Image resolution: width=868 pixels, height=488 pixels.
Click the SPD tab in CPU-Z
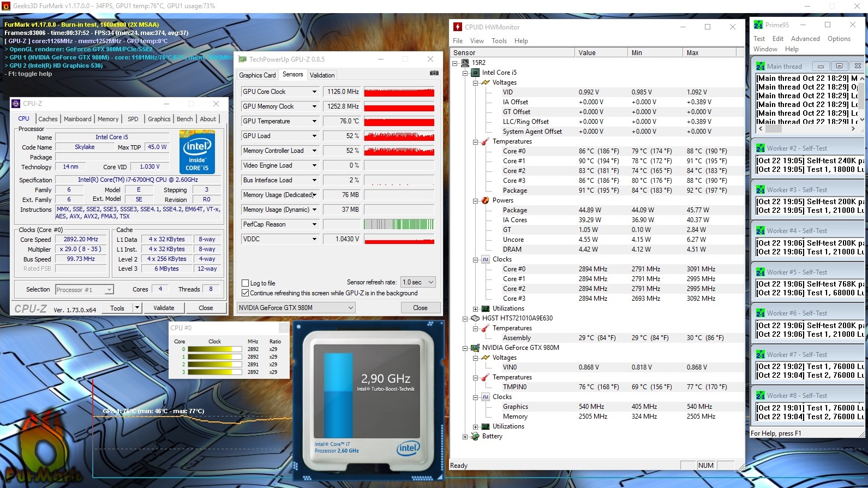(x=133, y=119)
